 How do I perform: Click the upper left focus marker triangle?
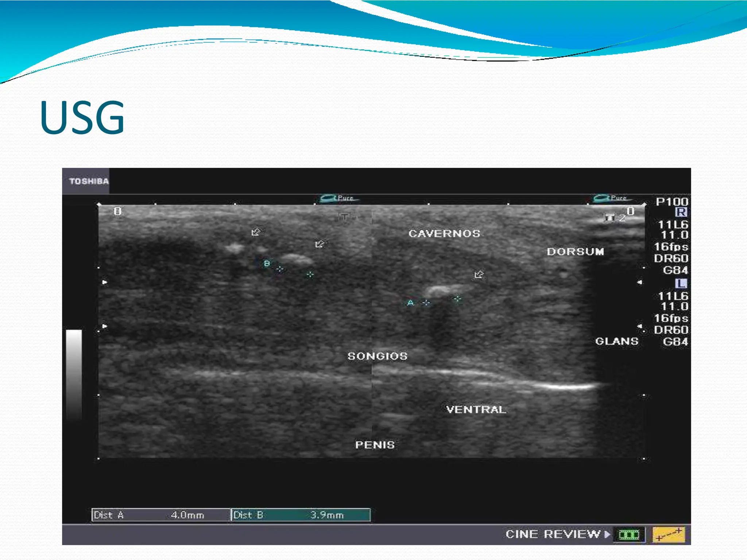pyautogui.click(x=105, y=282)
